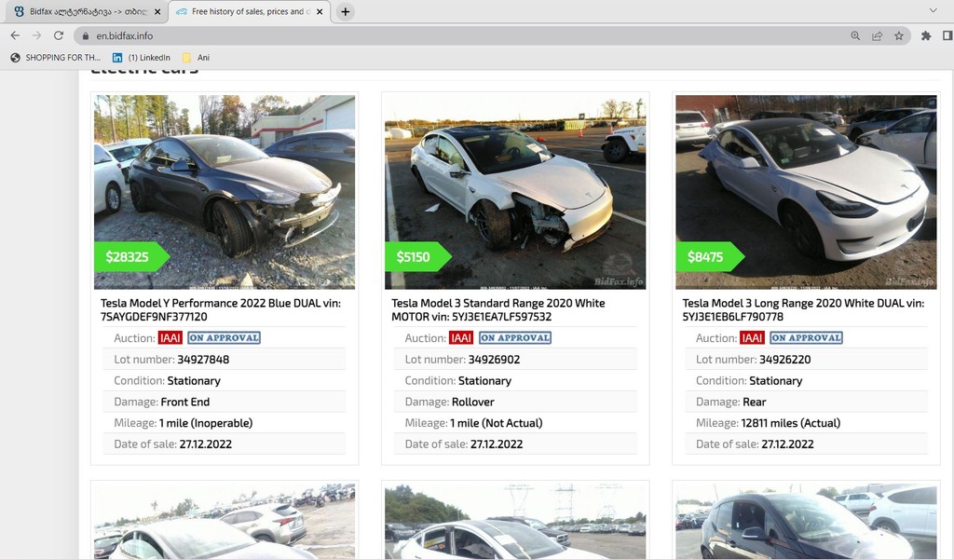The height and width of the screenshot is (560, 954).
Task: Open site info via the padlock icon
Action: (x=85, y=36)
